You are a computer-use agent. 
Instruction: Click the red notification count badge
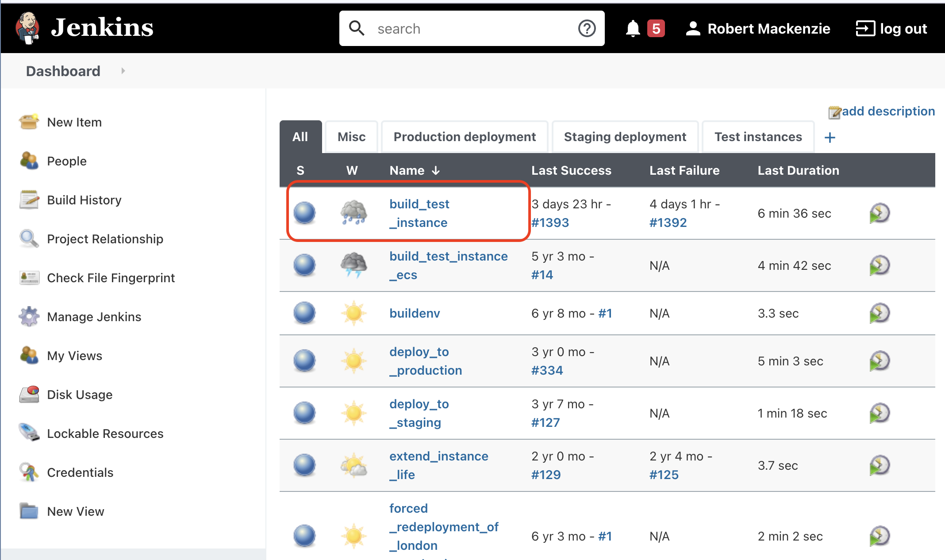656,29
